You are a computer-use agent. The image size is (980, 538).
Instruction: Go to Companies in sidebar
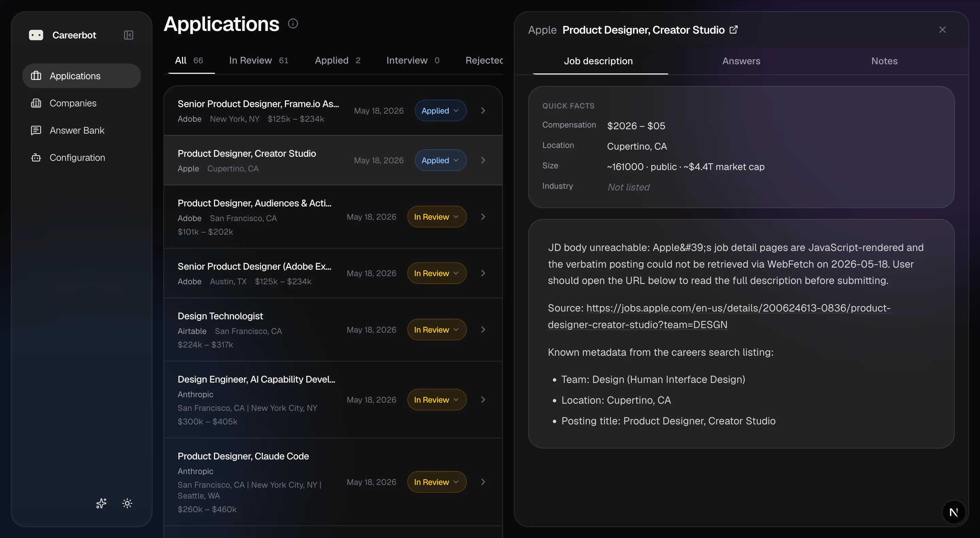pyautogui.click(x=82, y=103)
